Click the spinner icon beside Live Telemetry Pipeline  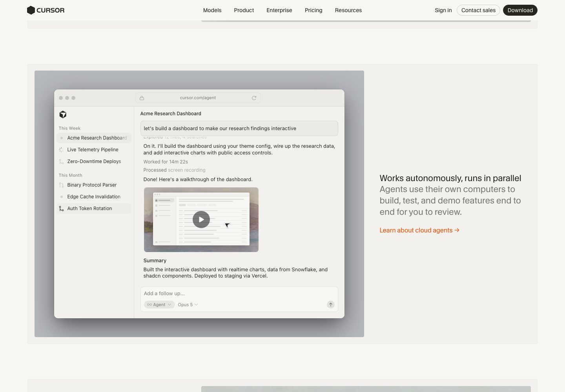[x=61, y=150]
